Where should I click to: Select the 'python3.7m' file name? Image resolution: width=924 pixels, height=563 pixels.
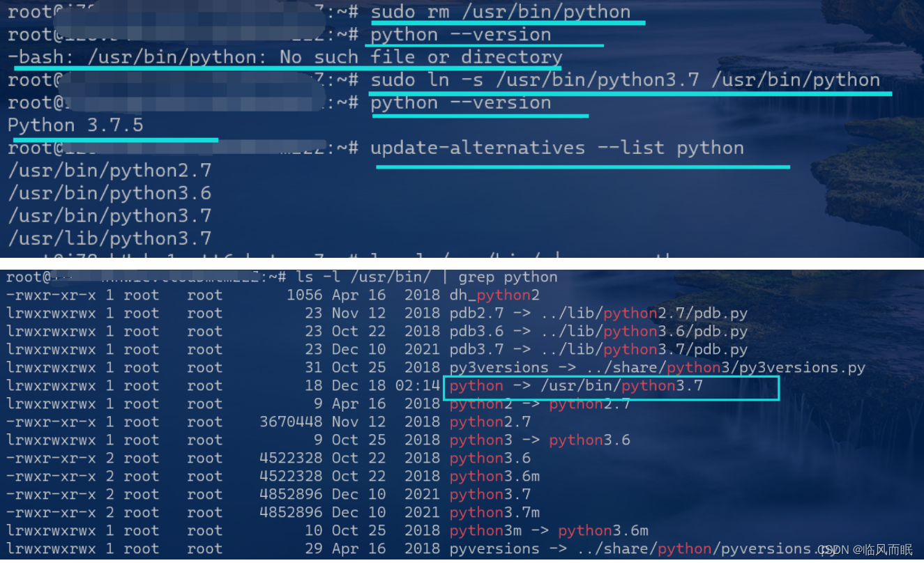[494, 513]
